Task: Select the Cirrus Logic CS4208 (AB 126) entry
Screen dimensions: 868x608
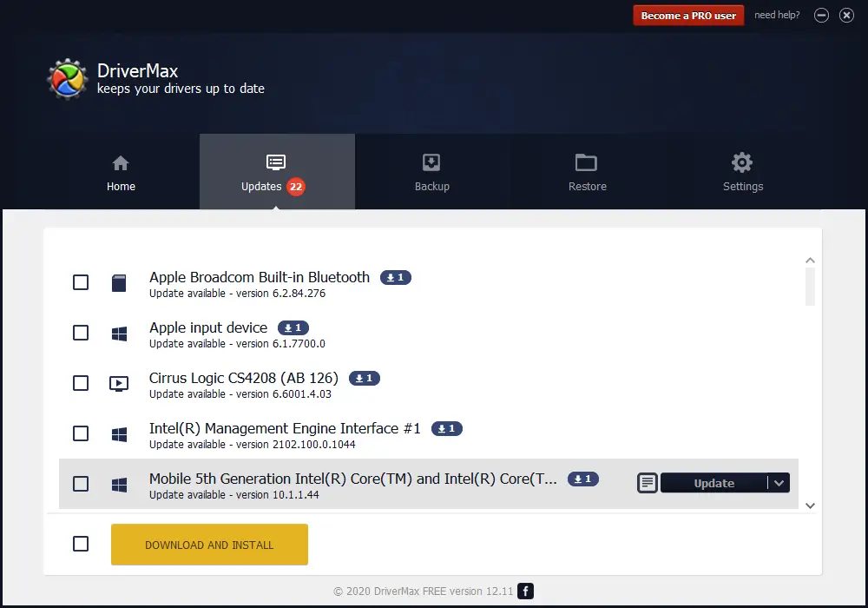Action: pos(244,378)
